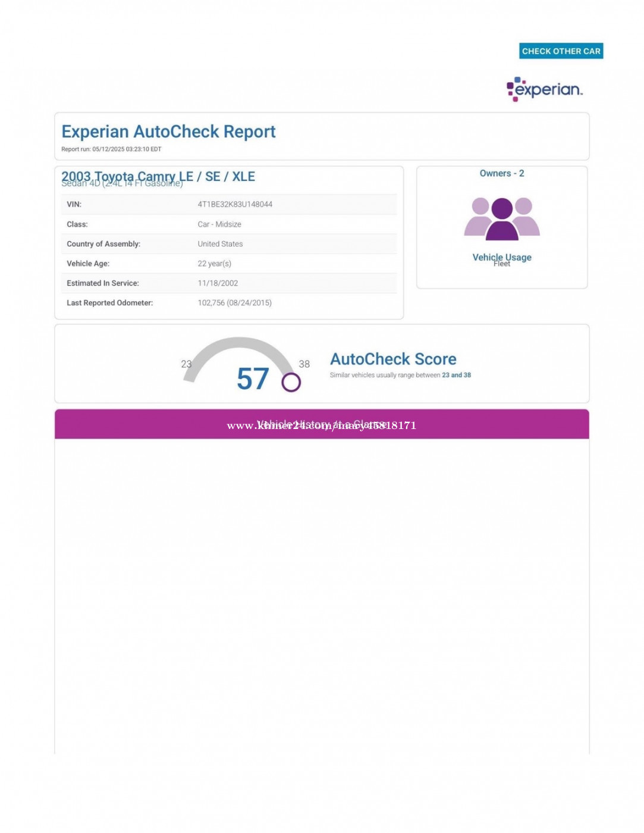Screen dimensions: 644x833
Task: Click the CHECK OTHER CAR button
Action: pyautogui.click(x=561, y=51)
